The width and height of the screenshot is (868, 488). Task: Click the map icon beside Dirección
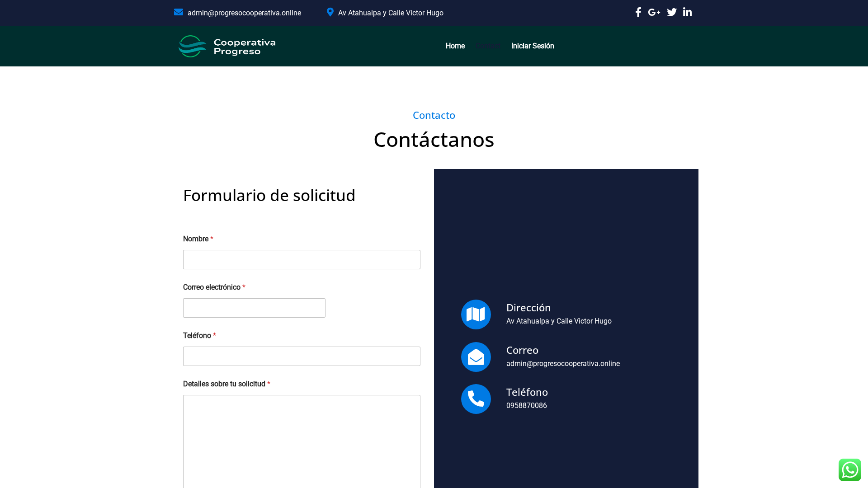[476, 314]
